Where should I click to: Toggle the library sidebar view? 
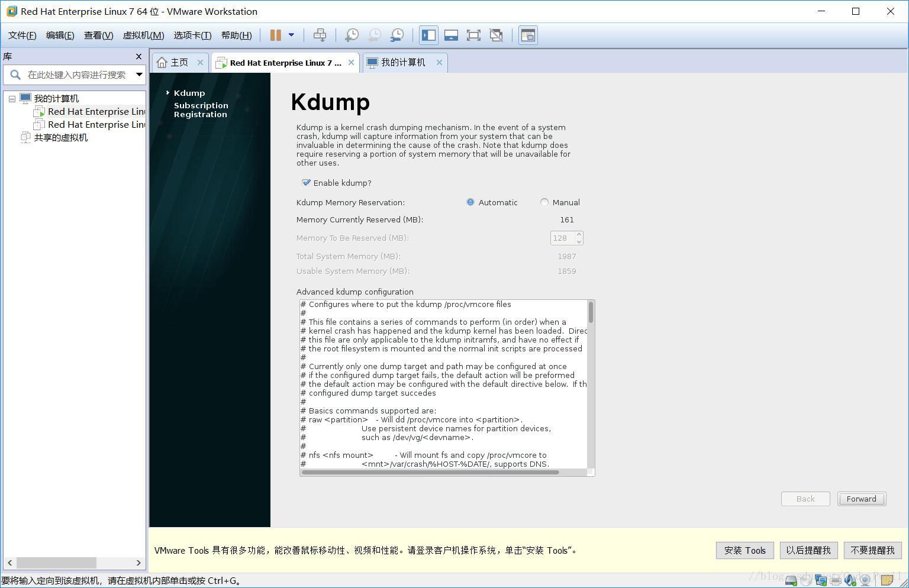point(429,35)
